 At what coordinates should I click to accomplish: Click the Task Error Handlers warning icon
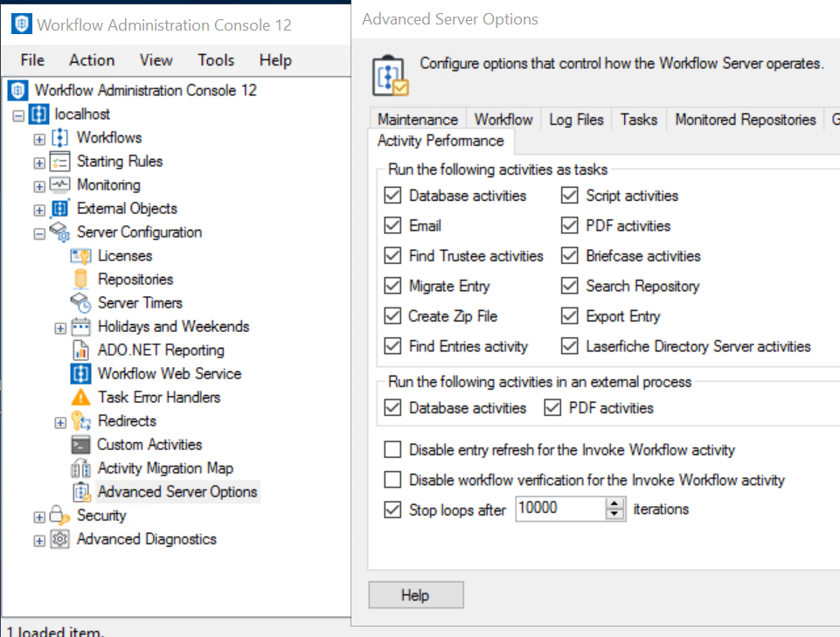[x=81, y=397]
